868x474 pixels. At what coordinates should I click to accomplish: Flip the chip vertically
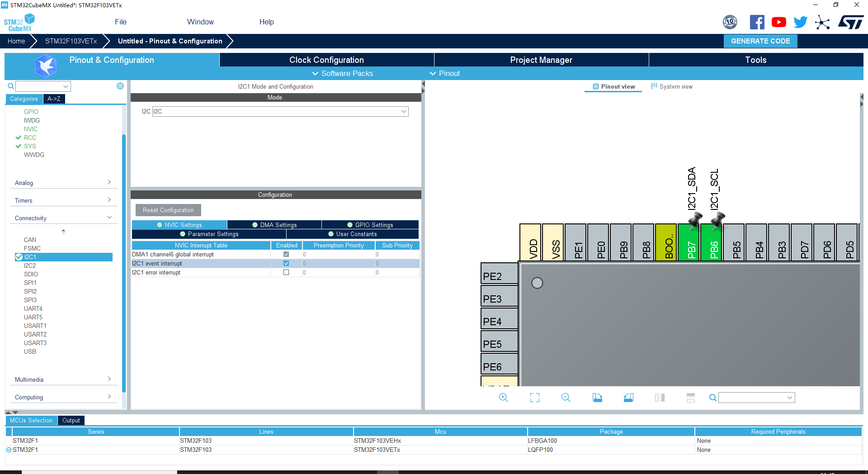click(x=691, y=398)
